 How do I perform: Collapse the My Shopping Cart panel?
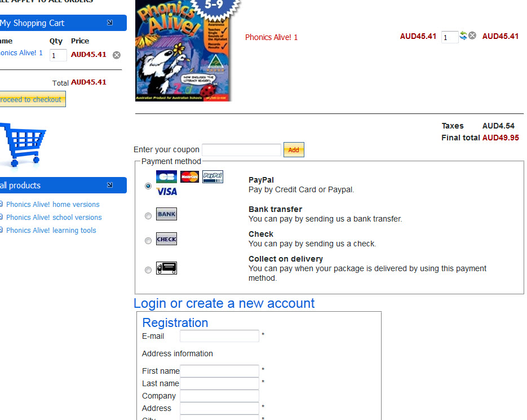coord(110,23)
